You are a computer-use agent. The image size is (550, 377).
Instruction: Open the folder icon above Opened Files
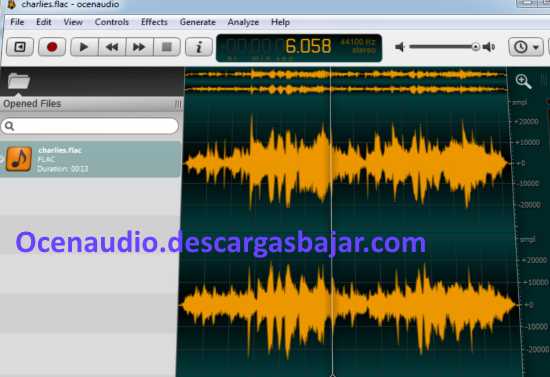tap(19, 81)
